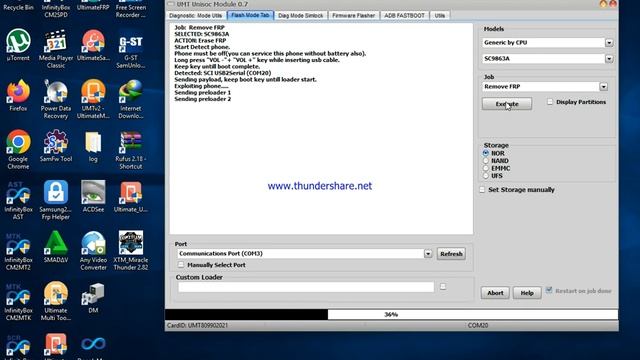Open Samsung Frp Helper icon
Viewport: 640px width, 360px height.
point(56,200)
